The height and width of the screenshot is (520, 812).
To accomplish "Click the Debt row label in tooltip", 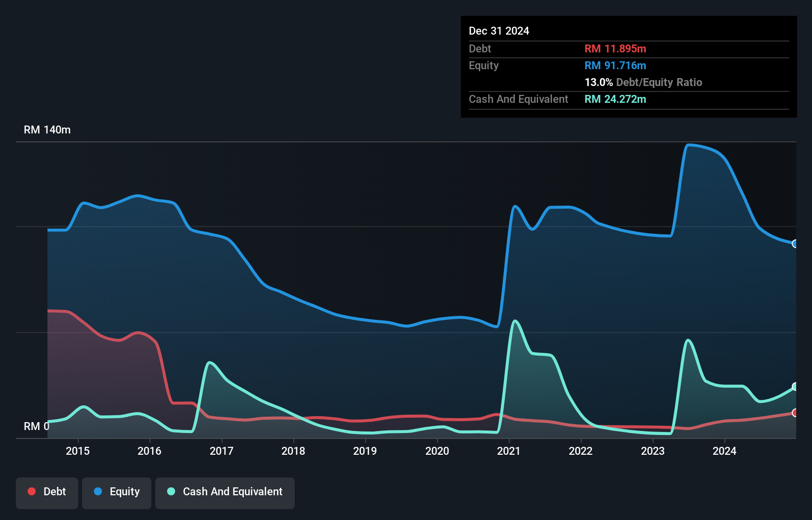I will (x=480, y=48).
